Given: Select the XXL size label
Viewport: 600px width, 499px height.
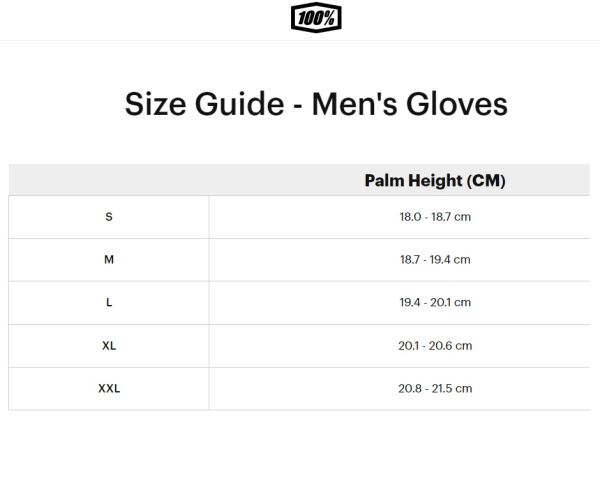Looking at the screenshot, I should (x=109, y=389).
